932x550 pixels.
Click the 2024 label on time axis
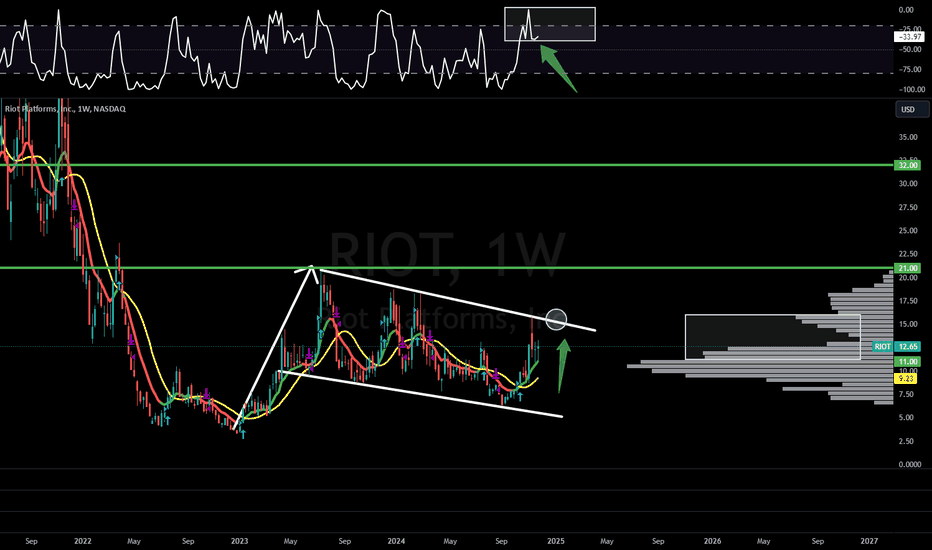coord(396,541)
